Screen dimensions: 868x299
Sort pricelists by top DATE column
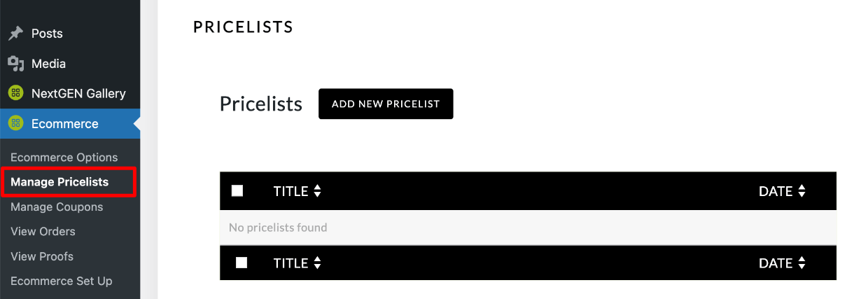click(x=775, y=191)
